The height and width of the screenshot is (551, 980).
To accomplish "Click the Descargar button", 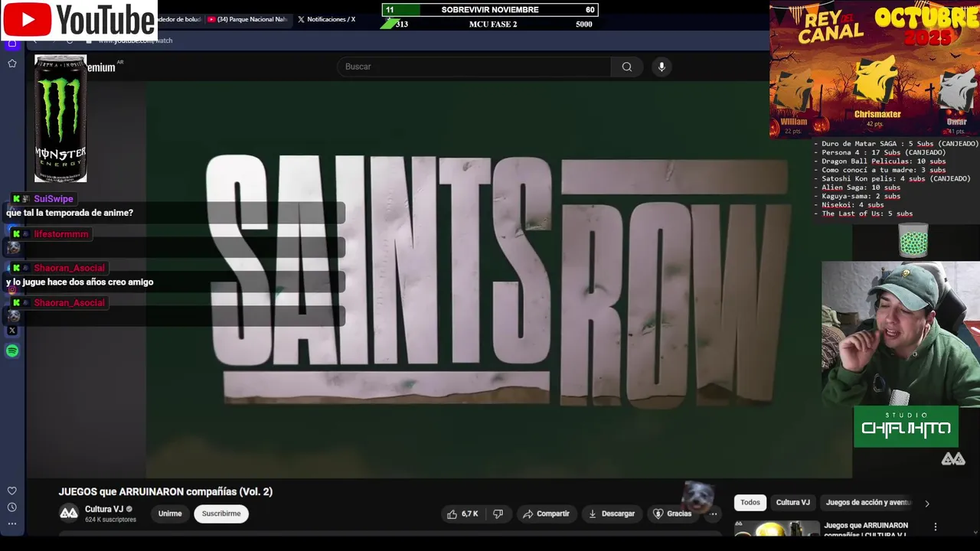I will tap(611, 514).
